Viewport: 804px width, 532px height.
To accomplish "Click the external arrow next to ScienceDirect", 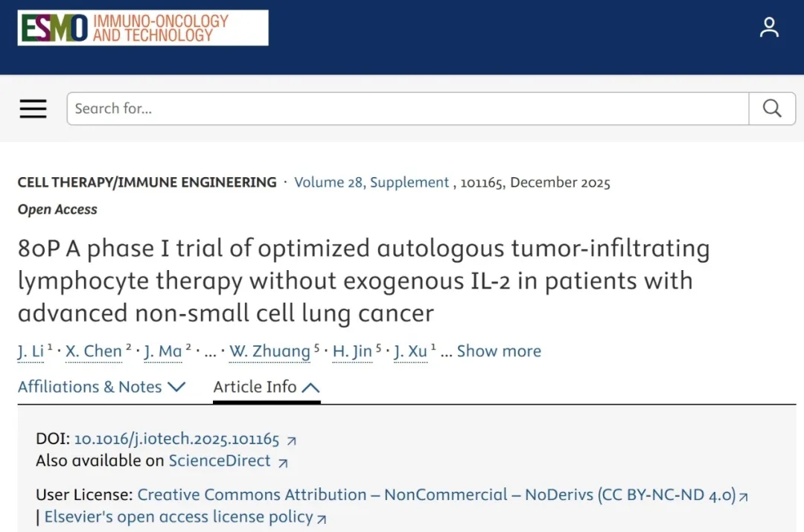I will [283, 462].
